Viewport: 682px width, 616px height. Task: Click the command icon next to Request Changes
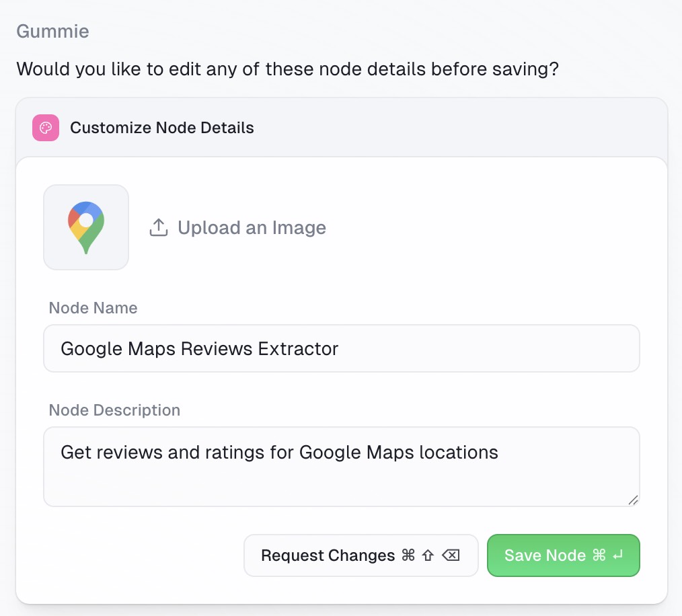408,555
